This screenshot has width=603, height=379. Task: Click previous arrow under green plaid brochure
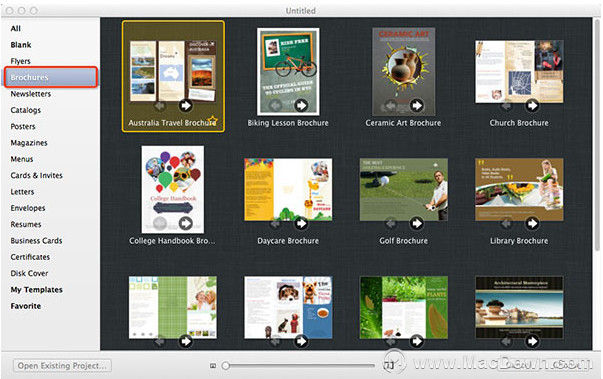pos(160,341)
